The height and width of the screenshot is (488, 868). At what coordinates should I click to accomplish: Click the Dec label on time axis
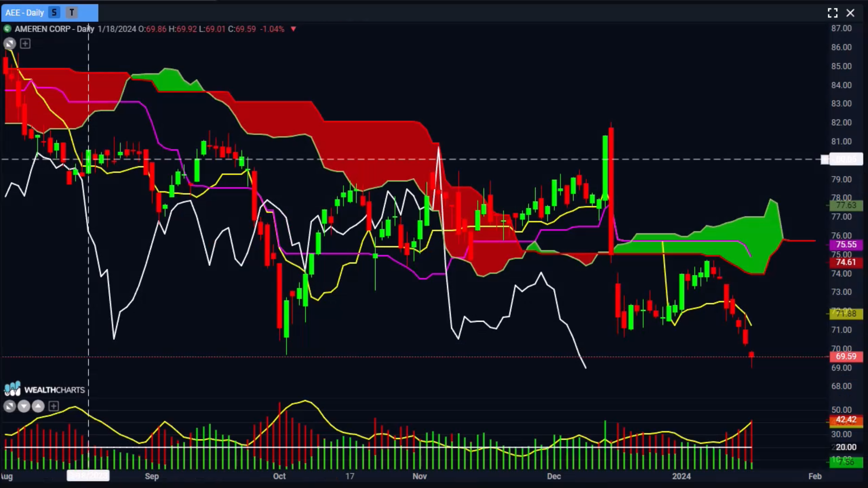[554, 476]
